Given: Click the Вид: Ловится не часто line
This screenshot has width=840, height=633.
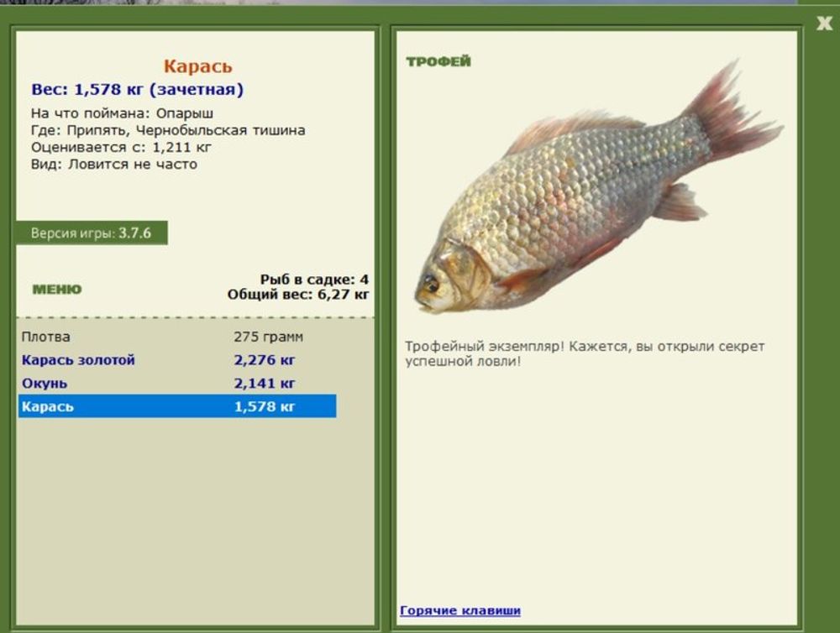Looking at the screenshot, I should tap(114, 165).
